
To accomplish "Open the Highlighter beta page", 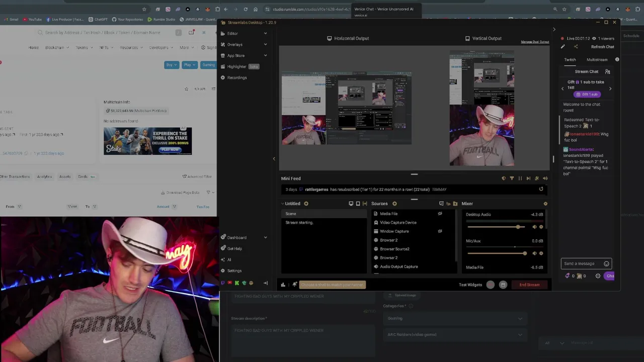I will 239,67.
